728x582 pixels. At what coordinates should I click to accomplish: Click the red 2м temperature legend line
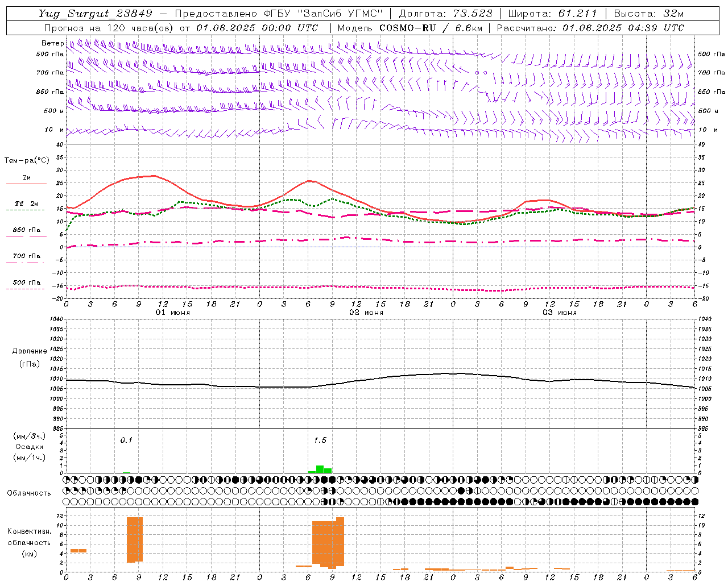click(x=26, y=184)
